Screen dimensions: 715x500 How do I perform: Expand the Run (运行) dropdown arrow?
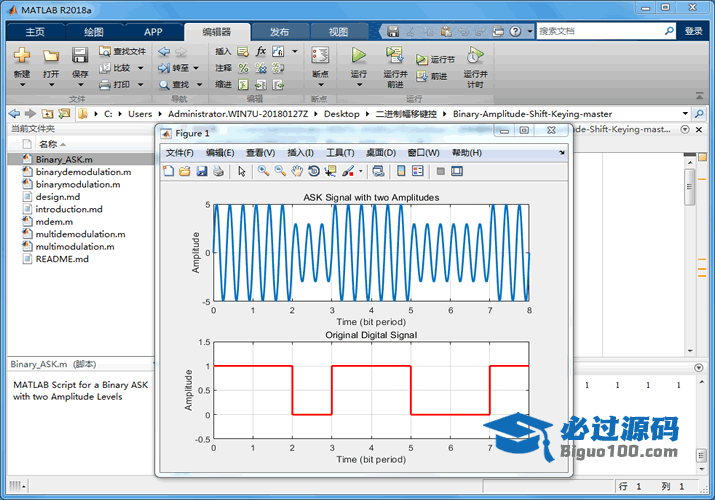(x=359, y=85)
